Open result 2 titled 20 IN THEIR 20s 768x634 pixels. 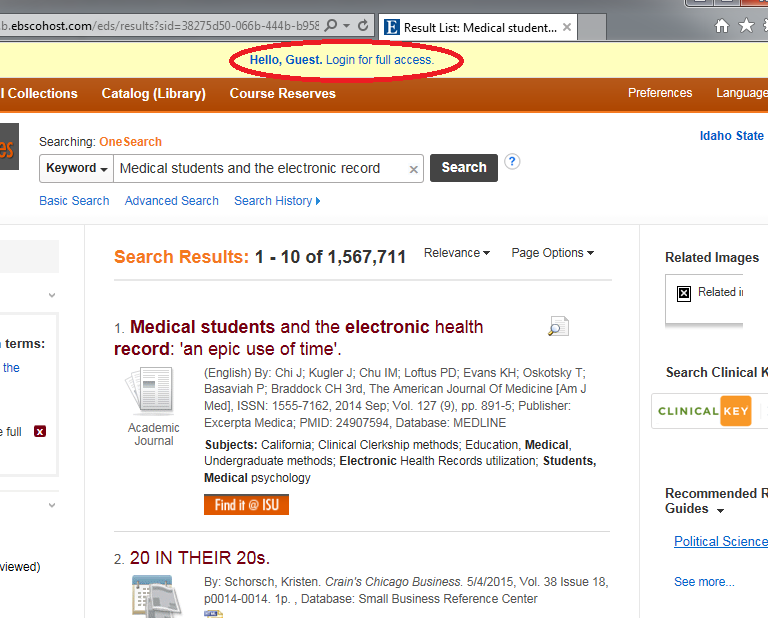coord(200,558)
